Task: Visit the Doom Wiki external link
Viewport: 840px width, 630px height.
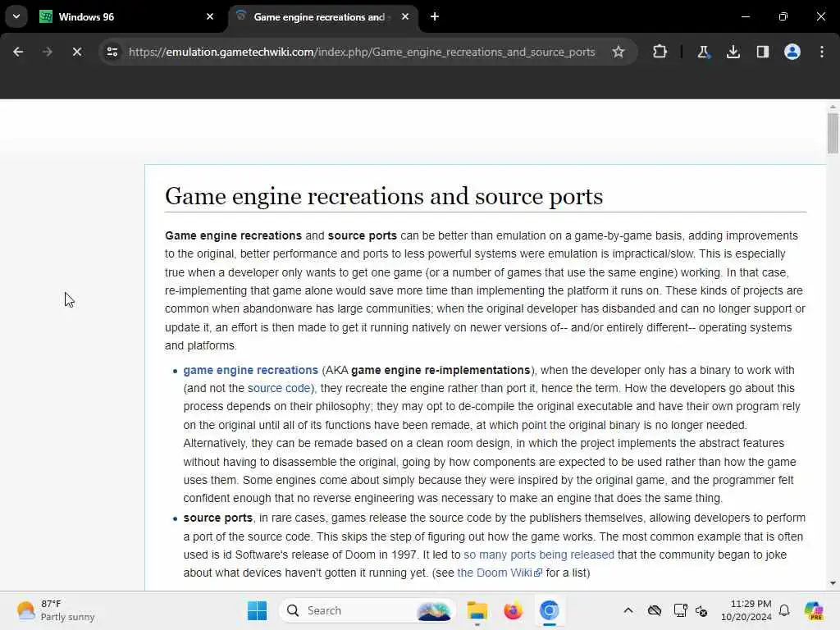Action: point(500,573)
